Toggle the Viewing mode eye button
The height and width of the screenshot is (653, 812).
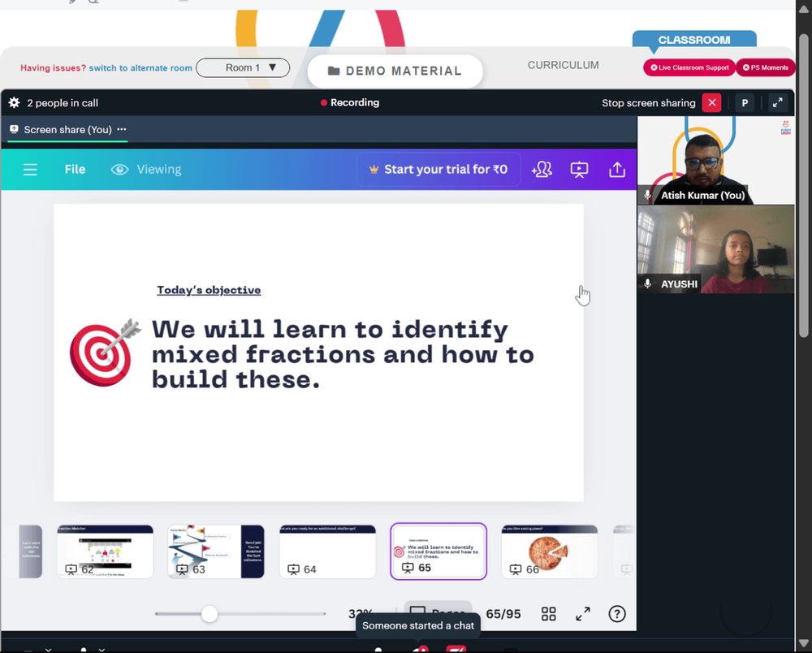click(146, 169)
